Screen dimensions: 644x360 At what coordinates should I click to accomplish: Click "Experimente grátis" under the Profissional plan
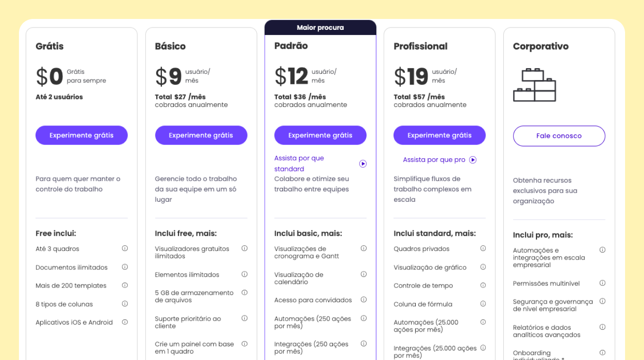coord(439,135)
